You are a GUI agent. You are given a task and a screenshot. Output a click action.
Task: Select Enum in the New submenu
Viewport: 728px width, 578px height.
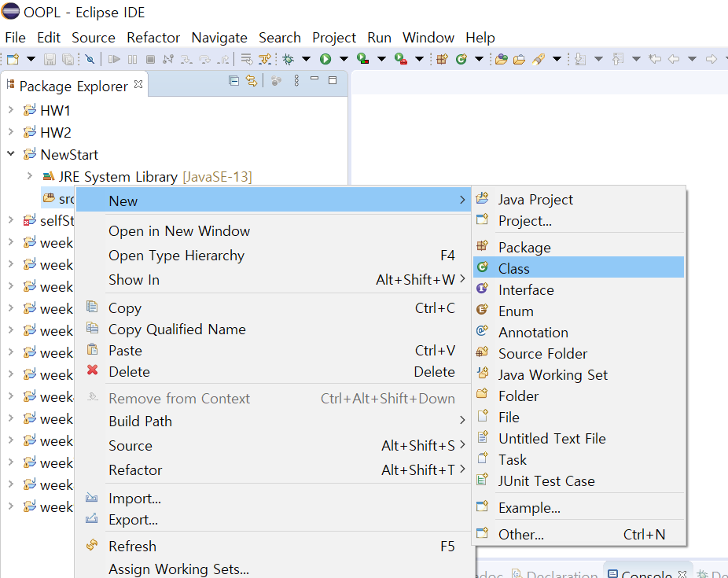pos(579,311)
